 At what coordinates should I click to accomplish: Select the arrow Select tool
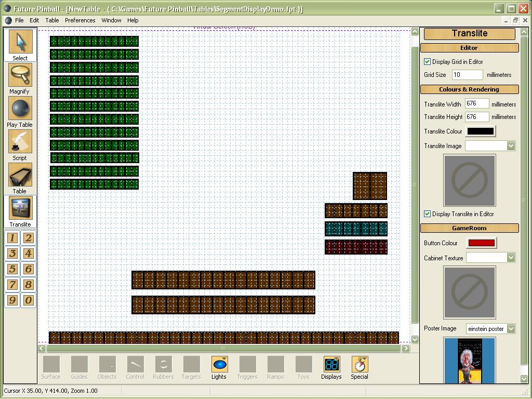coord(20,45)
